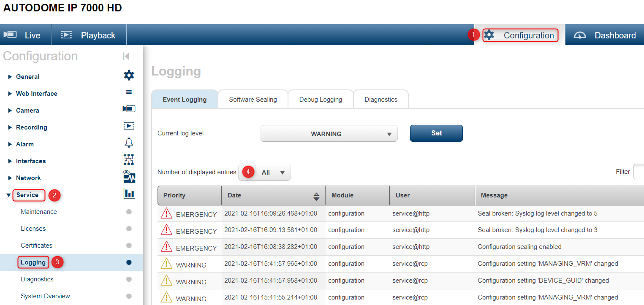Open Licenses under Service
Image resolution: width=644 pixels, height=305 pixels.
pyautogui.click(x=33, y=229)
